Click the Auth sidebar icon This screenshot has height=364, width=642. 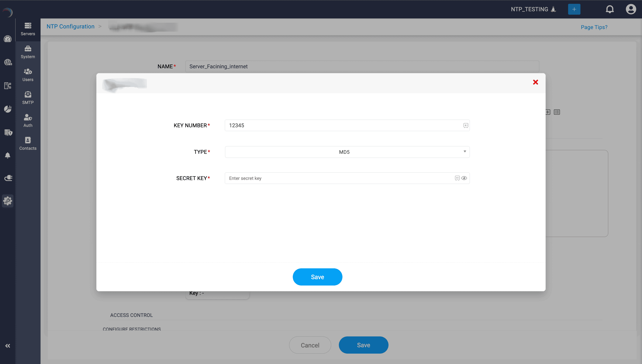point(28,120)
